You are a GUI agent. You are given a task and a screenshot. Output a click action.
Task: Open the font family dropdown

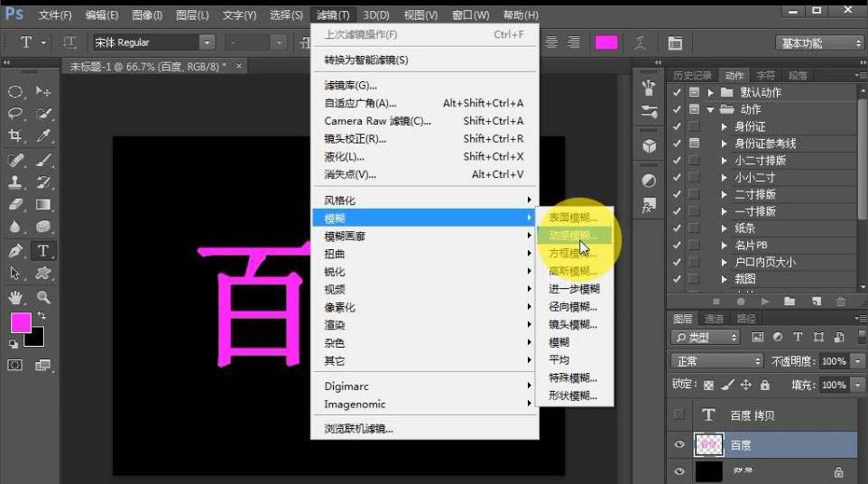(207, 42)
